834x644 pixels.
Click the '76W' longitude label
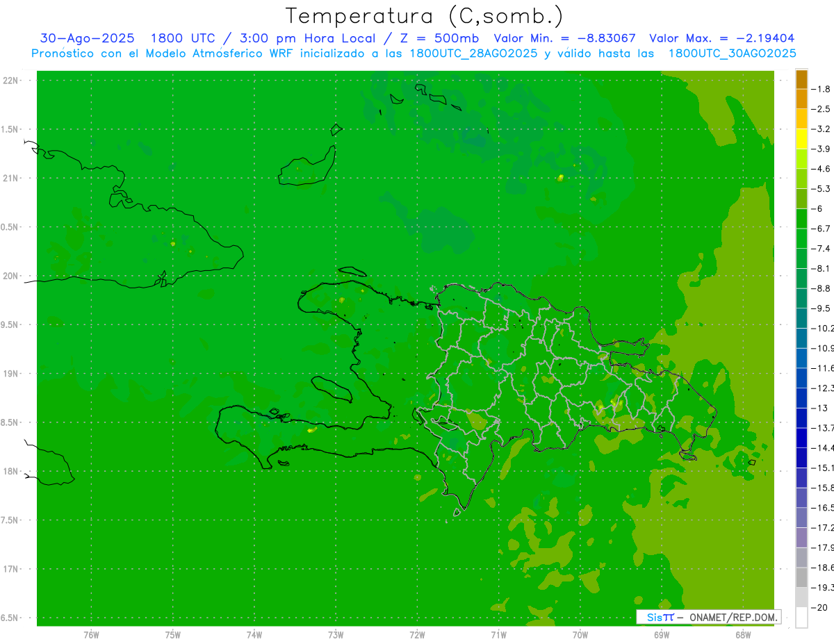(91, 635)
